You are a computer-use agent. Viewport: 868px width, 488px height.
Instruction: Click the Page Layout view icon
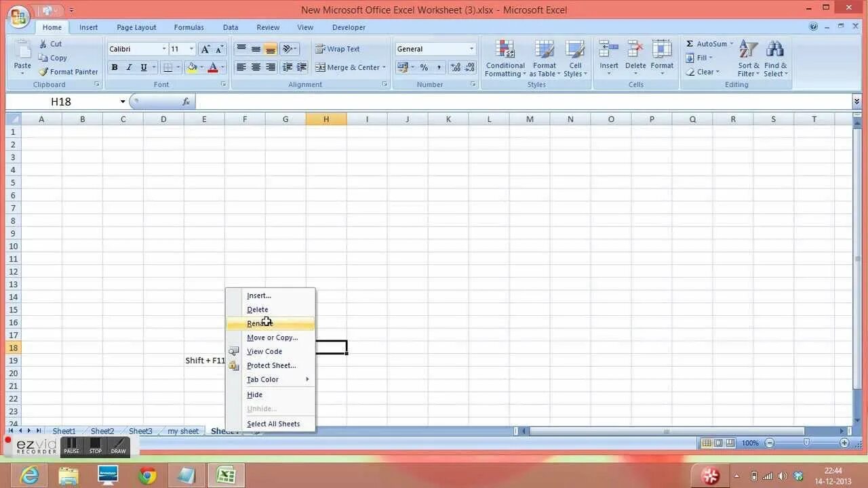[718, 443]
